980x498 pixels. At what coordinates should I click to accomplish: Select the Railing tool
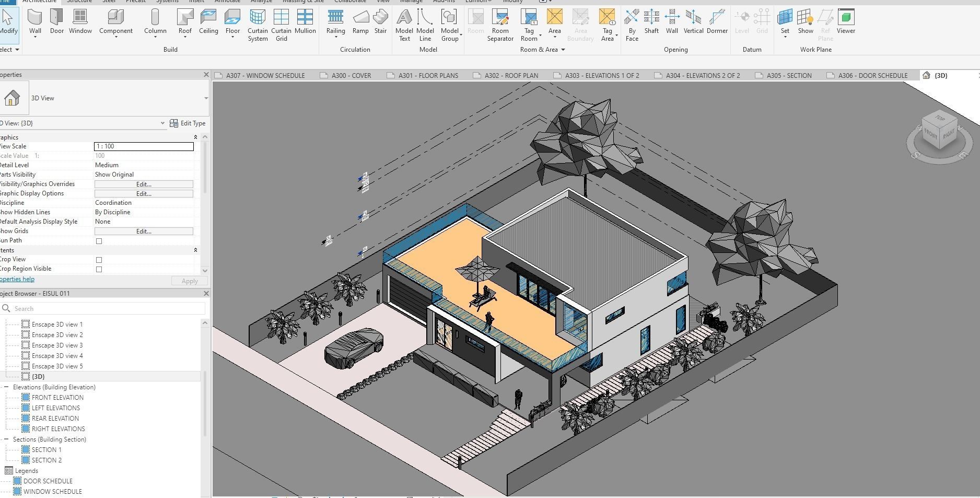335,24
